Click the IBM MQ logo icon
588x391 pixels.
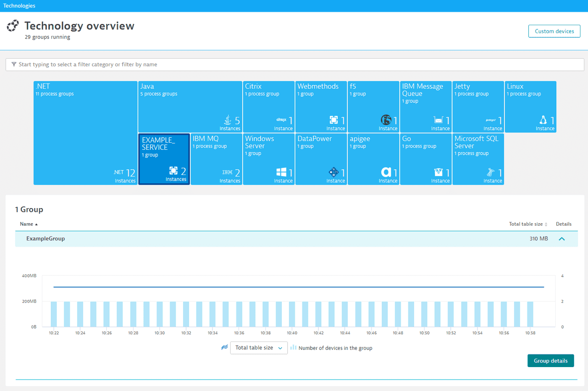click(x=226, y=172)
